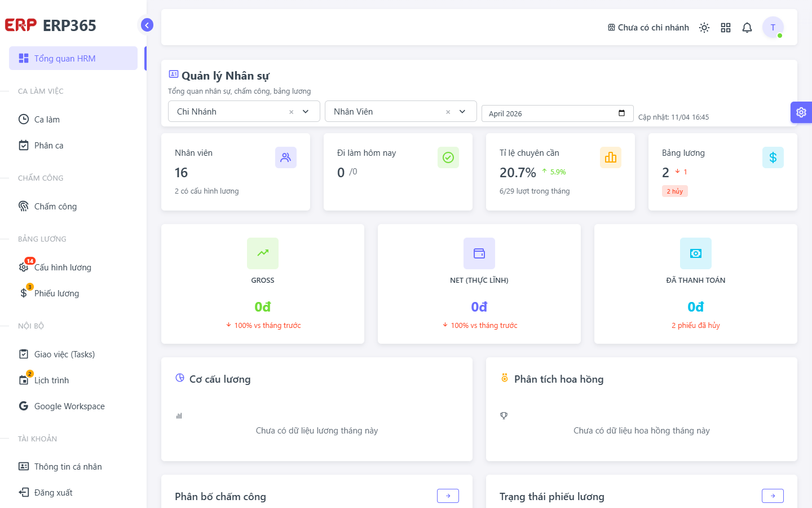
Task: Click the ERP logo in sidebar
Action: [x=20, y=25]
